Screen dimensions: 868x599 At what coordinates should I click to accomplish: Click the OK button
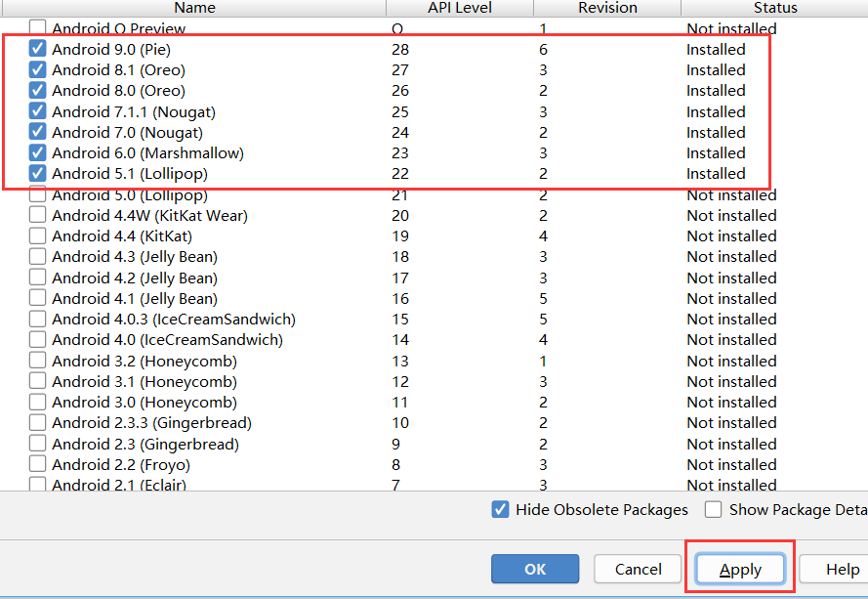[535, 569]
